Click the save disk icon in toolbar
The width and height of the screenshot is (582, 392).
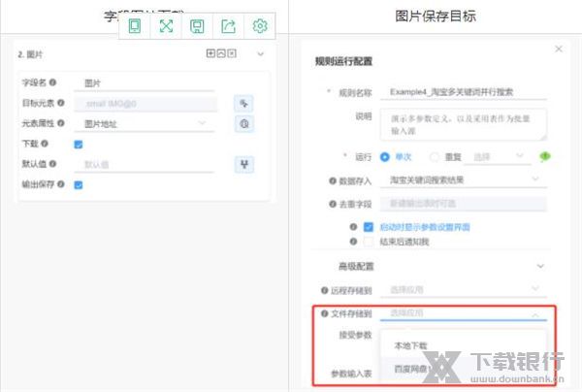(x=197, y=26)
